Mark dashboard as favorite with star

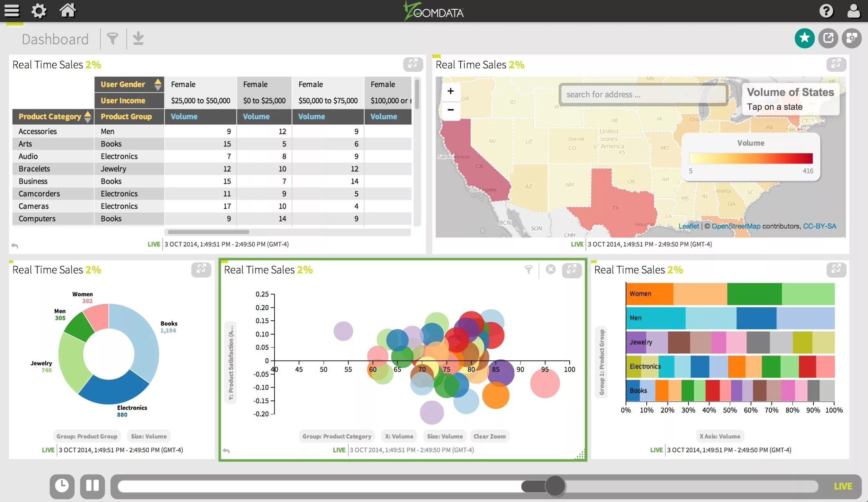tap(804, 38)
